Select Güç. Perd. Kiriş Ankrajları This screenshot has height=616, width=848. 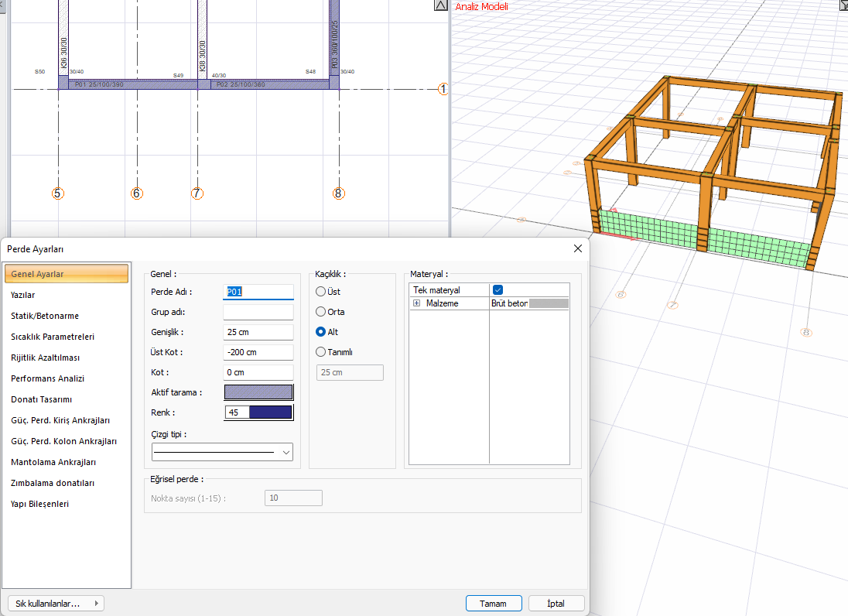tap(60, 420)
